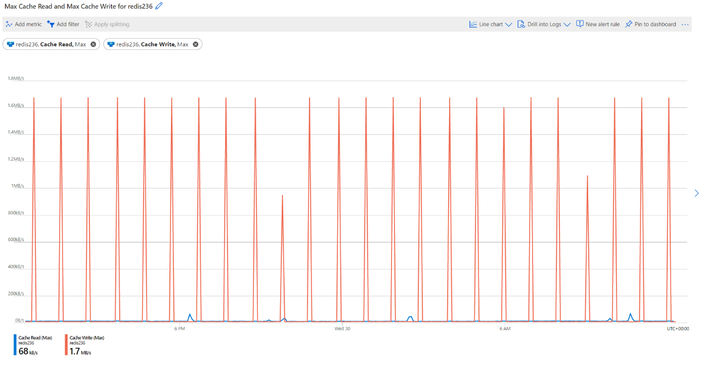Remove the Cache Write Max metric pill

196,44
